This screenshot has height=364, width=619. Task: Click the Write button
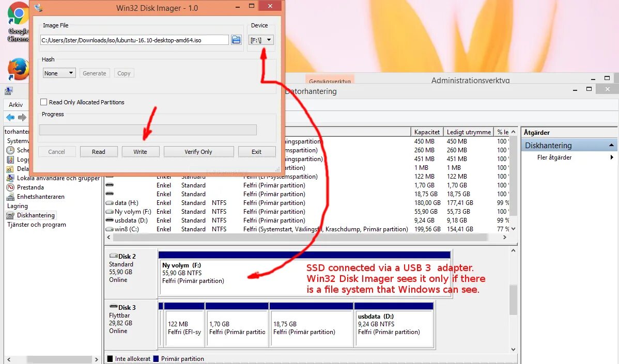[x=141, y=152]
